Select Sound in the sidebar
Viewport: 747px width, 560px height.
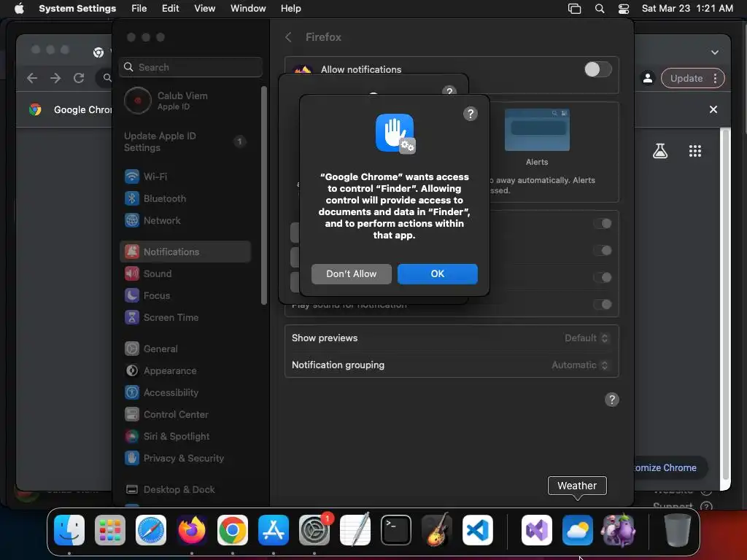tap(186, 273)
